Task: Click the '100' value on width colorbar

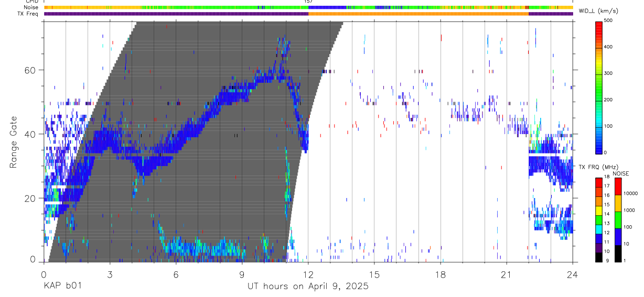Action: pos(609,126)
